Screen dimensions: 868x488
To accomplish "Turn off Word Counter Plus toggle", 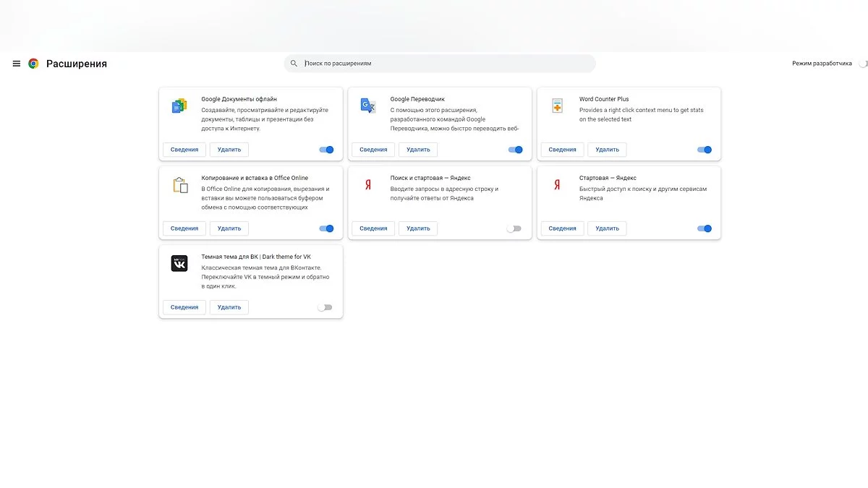I will click(x=705, y=150).
